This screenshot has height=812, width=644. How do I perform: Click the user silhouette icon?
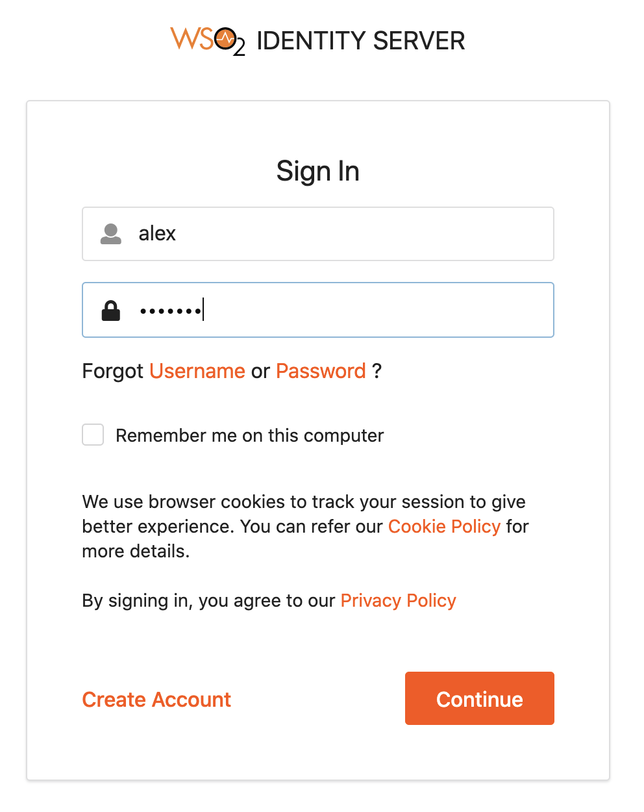click(x=111, y=234)
